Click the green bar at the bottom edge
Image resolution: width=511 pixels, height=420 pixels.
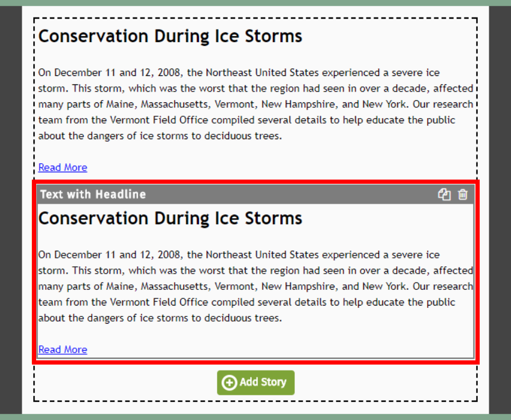(255, 417)
